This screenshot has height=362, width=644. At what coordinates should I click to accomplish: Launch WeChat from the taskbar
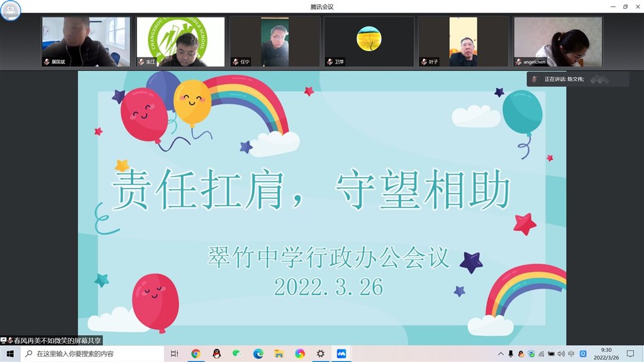[x=237, y=353]
